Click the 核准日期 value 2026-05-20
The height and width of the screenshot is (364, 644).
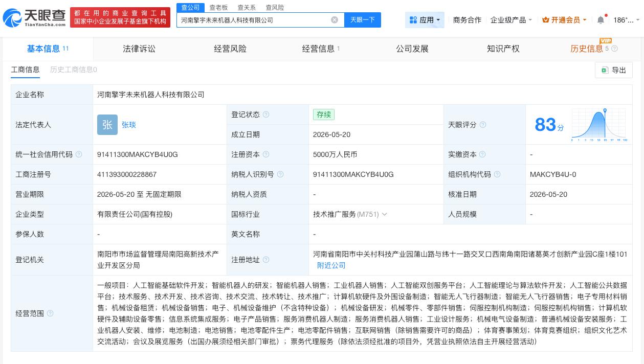pos(549,194)
